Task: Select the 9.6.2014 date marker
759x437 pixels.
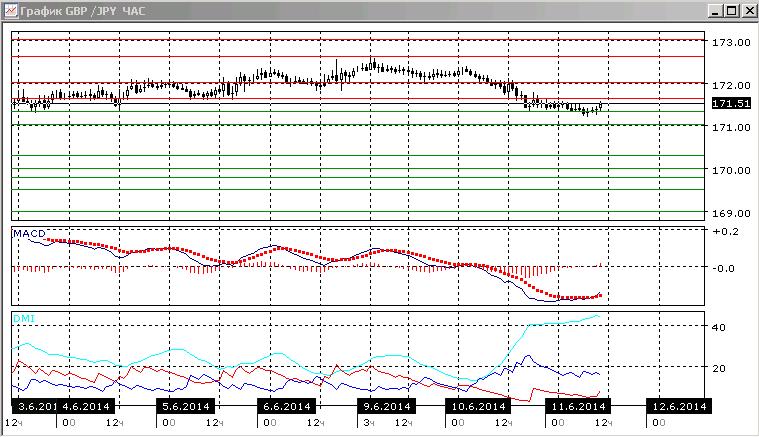Action: [x=386, y=406]
